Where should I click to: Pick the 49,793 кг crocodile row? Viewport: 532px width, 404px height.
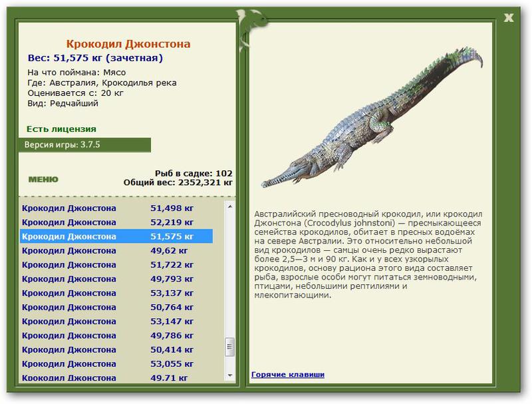116,279
